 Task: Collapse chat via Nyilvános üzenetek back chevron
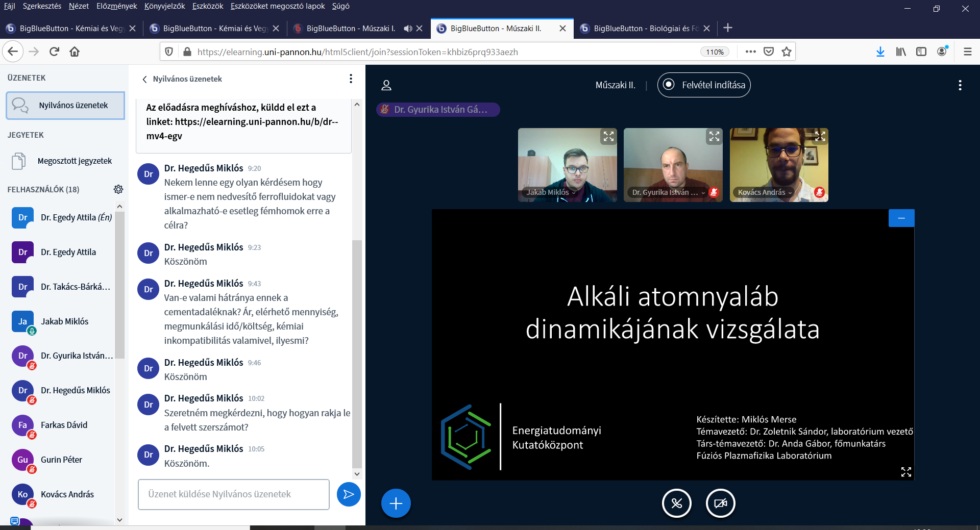tap(145, 79)
